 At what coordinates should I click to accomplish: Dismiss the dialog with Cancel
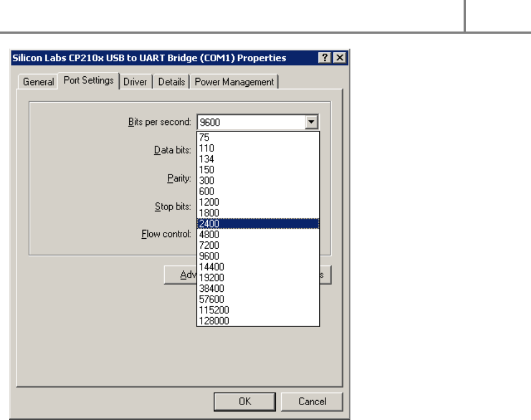pos(312,402)
